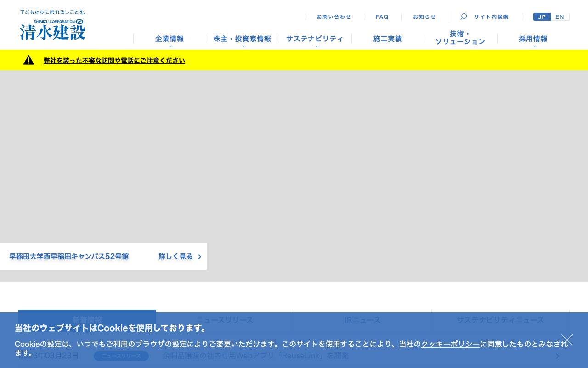Open the お問い合わせ page
Image resolution: width=588 pixels, height=368 pixels.
pyautogui.click(x=334, y=17)
